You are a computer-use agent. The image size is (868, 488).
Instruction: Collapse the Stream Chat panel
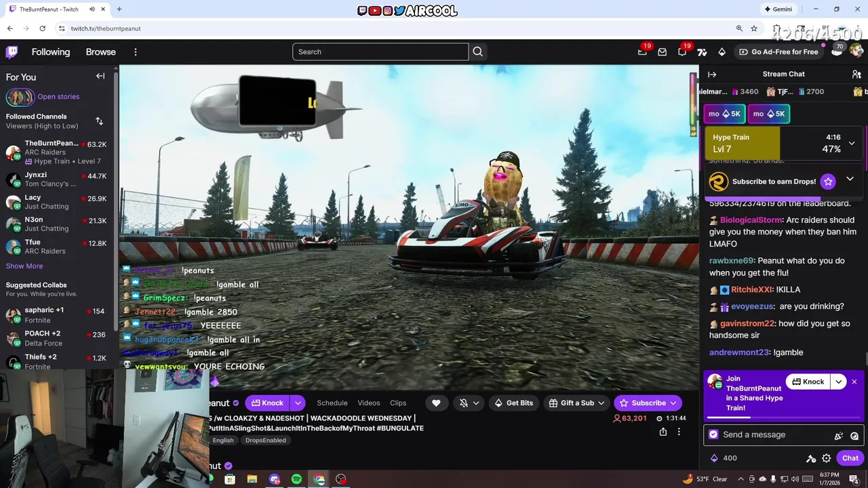[712, 75]
